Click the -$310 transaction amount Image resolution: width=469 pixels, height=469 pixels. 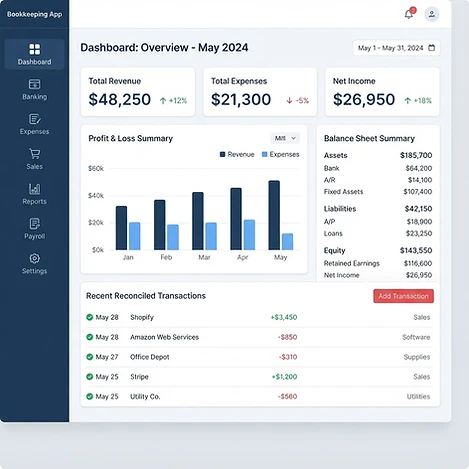[288, 357]
